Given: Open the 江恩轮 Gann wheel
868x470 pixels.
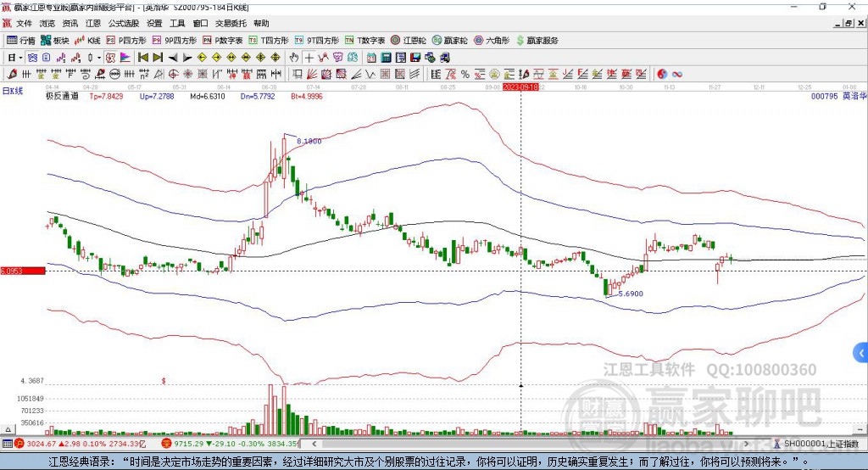Looking at the screenshot, I should click(409, 41).
